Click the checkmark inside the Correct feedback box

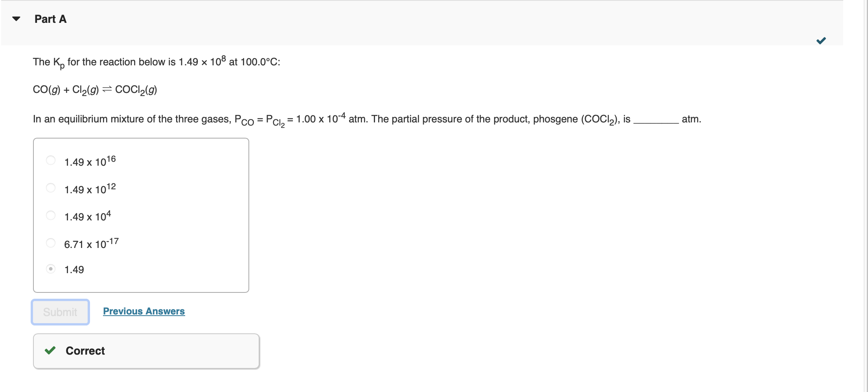[51, 350]
